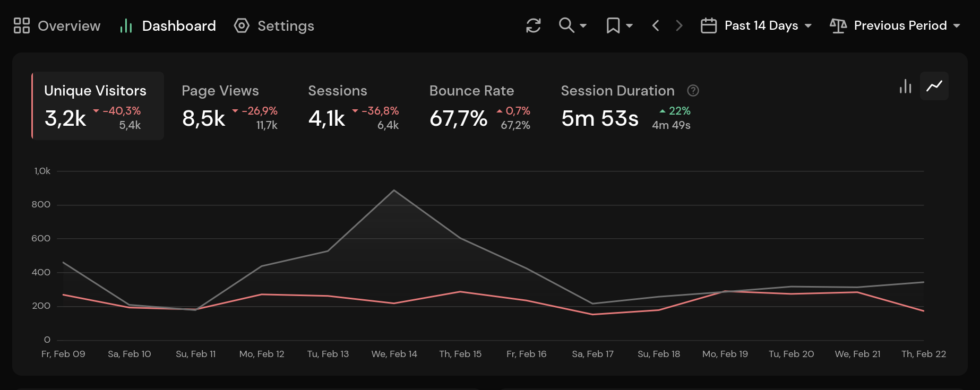Expand the dropdown arrow beside the bookmark

(x=630, y=25)
